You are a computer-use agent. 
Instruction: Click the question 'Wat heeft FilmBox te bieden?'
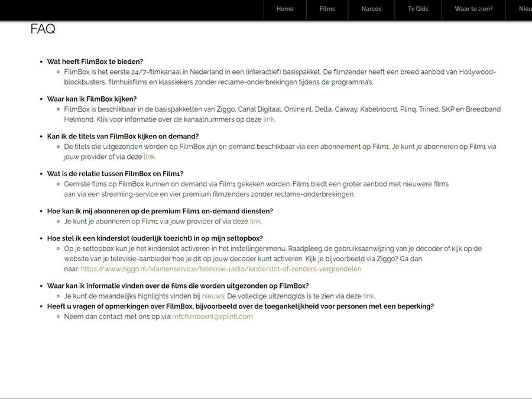point(95,61)
